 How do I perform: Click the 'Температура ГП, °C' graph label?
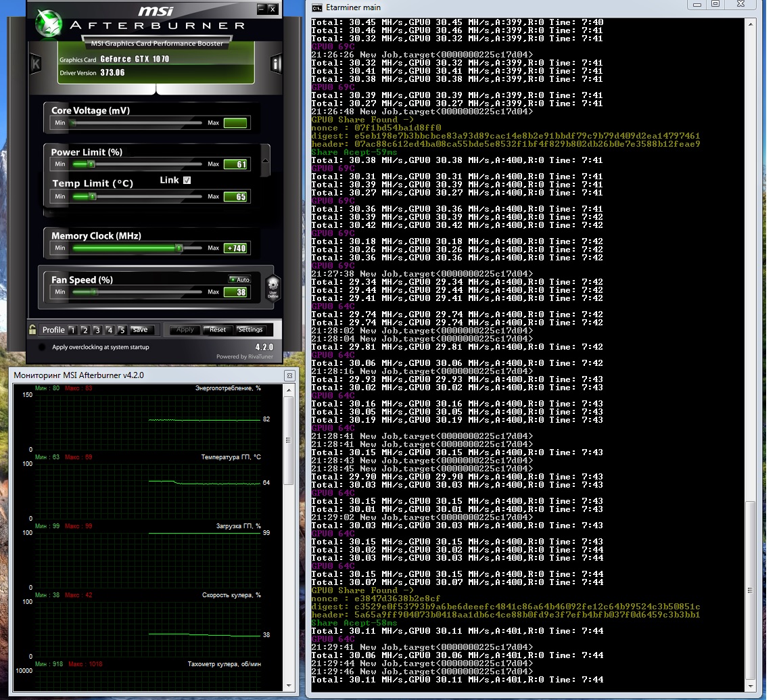tap(231, 457)
